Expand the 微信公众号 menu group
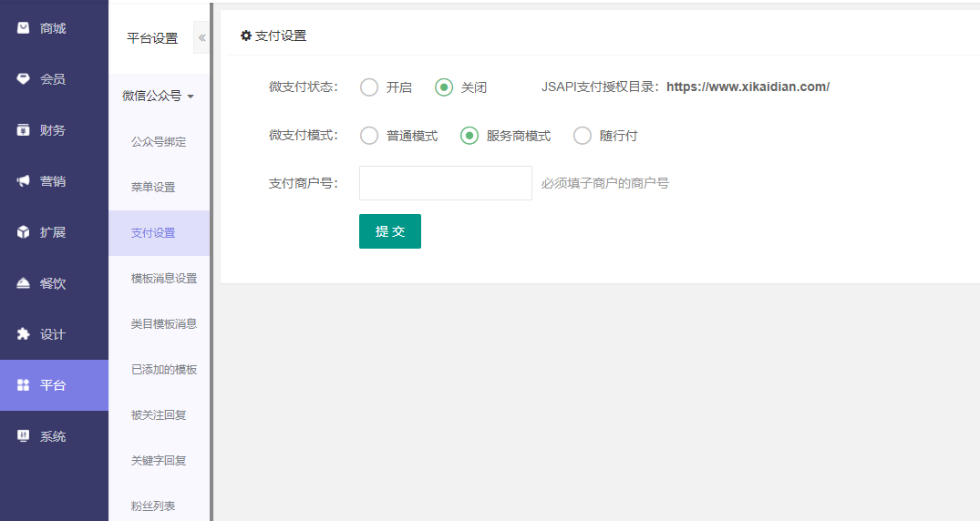This screenshot has width=980, height=521. point(158,96)
